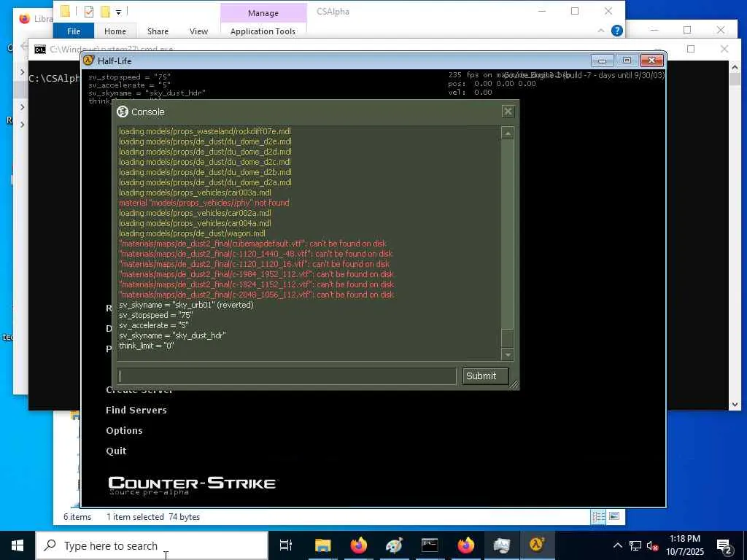Screen dimensions: 747x560
Task: Click the car003a.mdl loading line
Action: pos(195,192)
